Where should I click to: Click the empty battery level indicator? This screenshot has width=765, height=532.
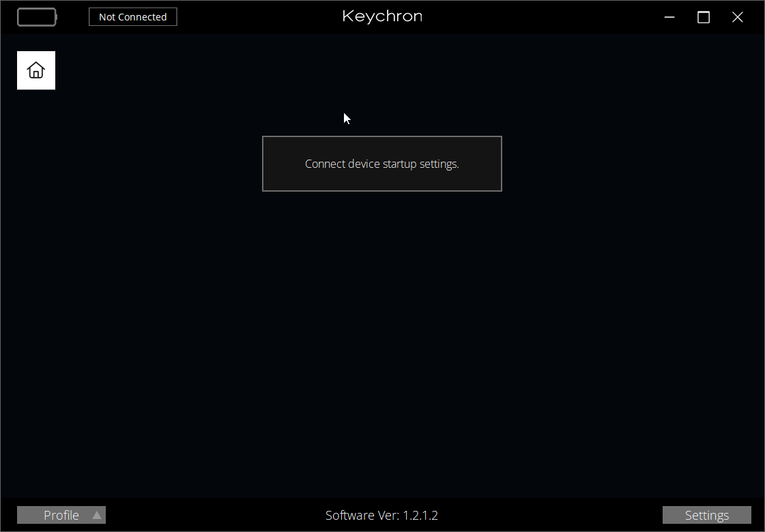(37, 17)
